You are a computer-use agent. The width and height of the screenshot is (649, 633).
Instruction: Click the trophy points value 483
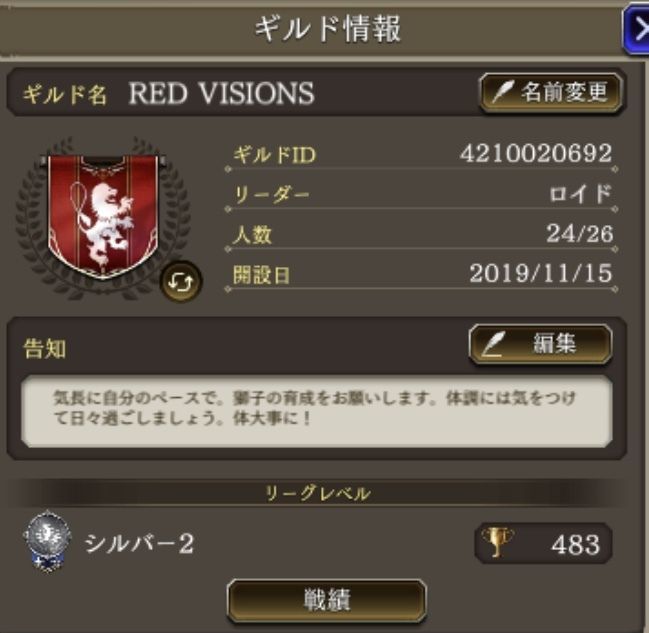[x=575, y=544]
